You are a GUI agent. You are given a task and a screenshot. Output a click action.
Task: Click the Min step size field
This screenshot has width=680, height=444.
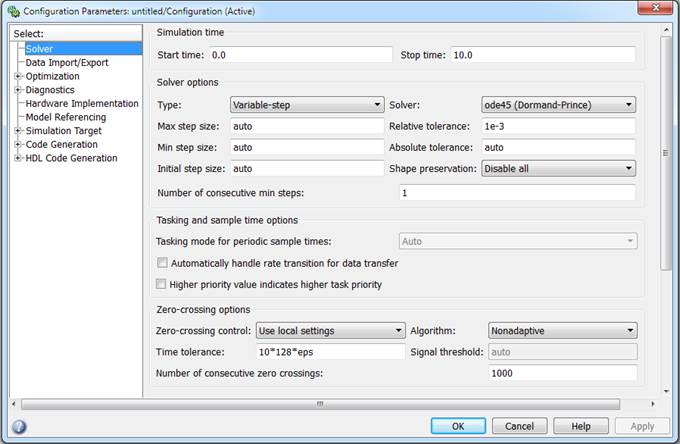click(307, 147)
